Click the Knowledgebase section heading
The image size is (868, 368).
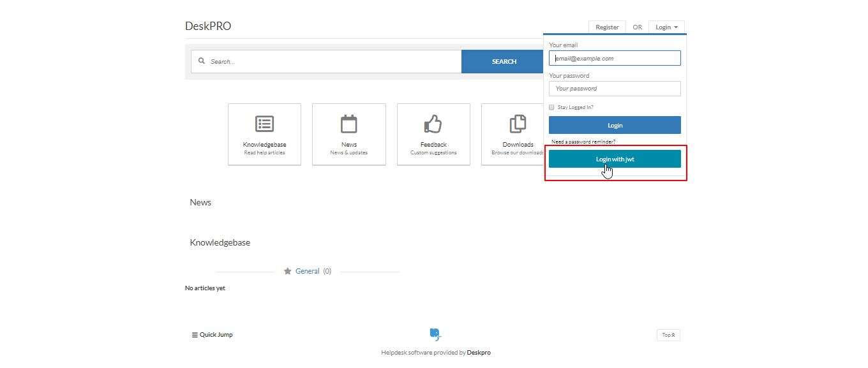[x=220, y=243]
